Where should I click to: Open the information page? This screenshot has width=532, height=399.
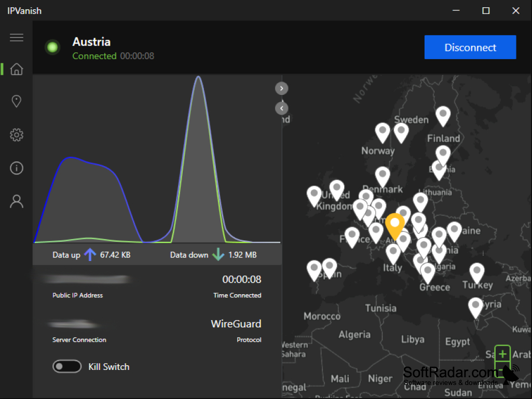coord(16,168)
